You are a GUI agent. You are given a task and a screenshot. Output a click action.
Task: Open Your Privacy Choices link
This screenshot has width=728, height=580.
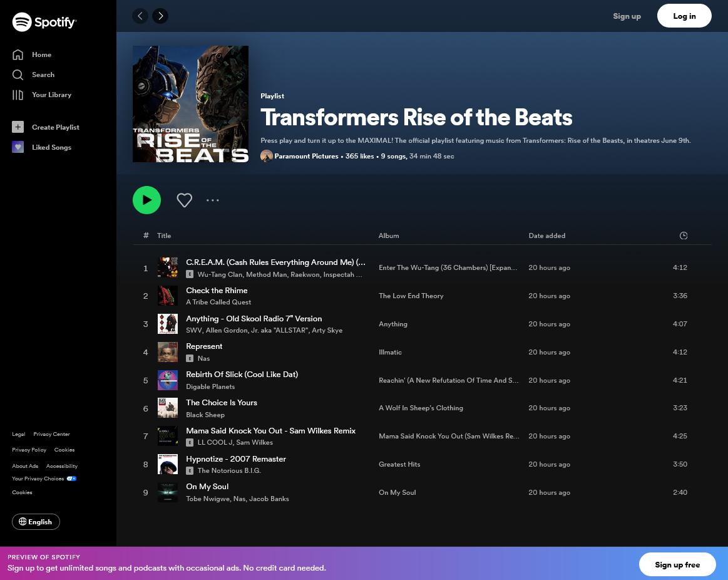(x=44, y=479)
